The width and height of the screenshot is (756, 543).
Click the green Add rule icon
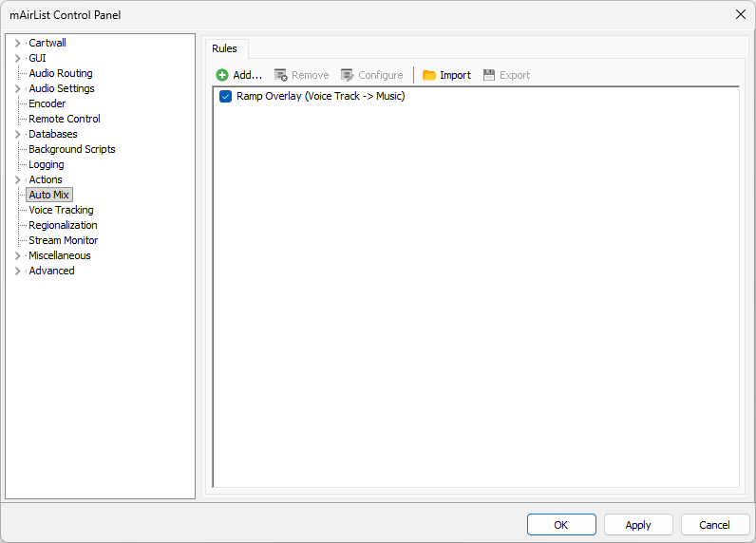point(222,75)
